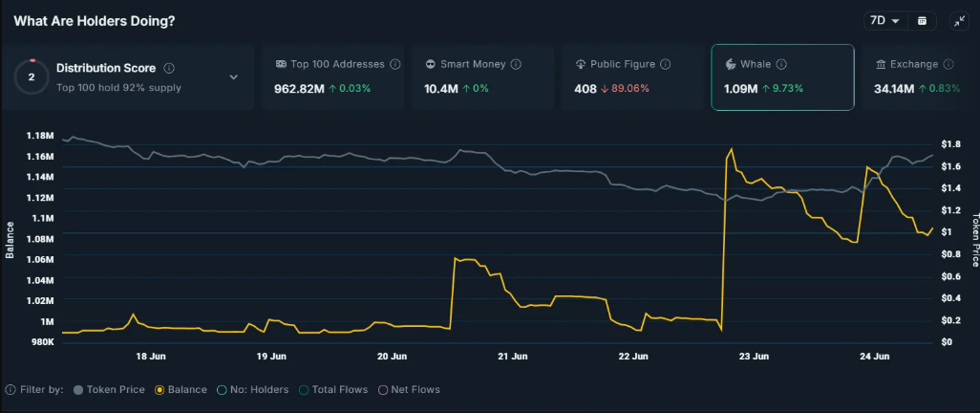Click info icon beside Public Figure
This screenshot has width=980, height=413.
[666, 65]
